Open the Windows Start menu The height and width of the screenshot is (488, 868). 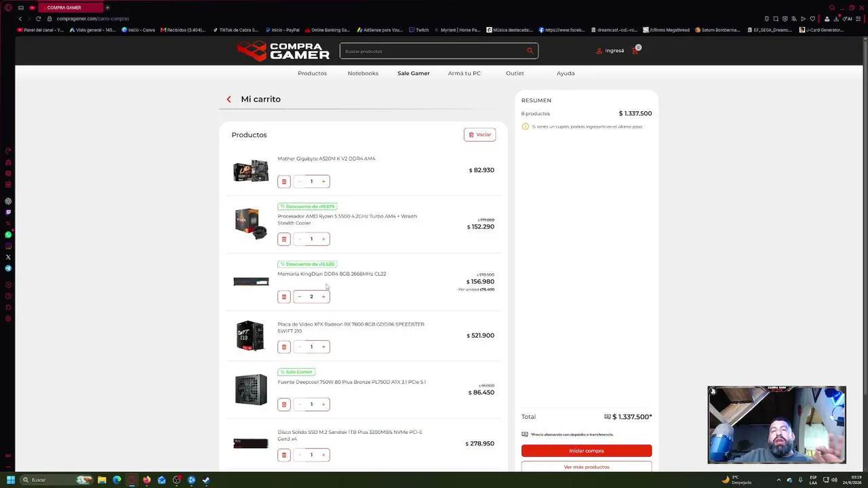point(11,480)
